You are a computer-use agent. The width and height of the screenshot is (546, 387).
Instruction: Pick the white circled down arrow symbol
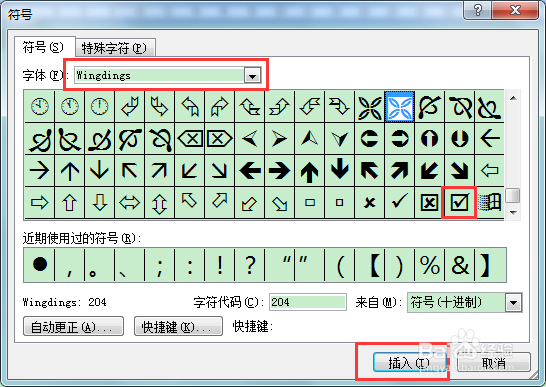pyautogui.click(x=459, y=139)
